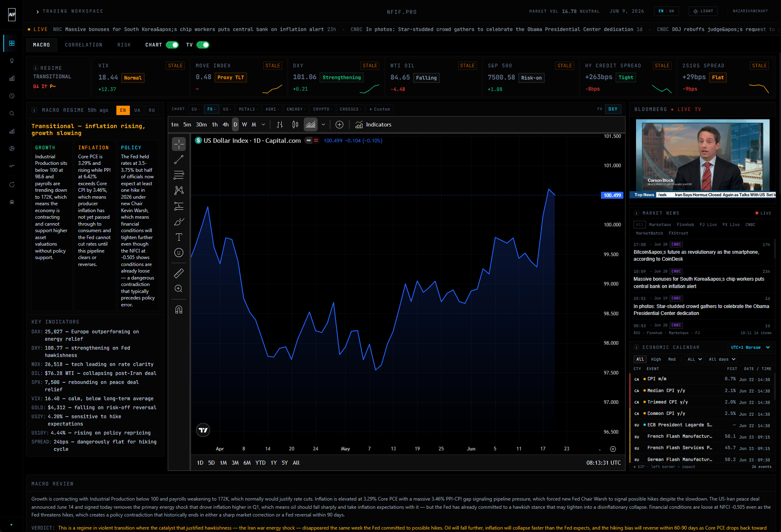781x532 pixels.
Task: Filter calendar to Med impact events
Action: point(672,359)
